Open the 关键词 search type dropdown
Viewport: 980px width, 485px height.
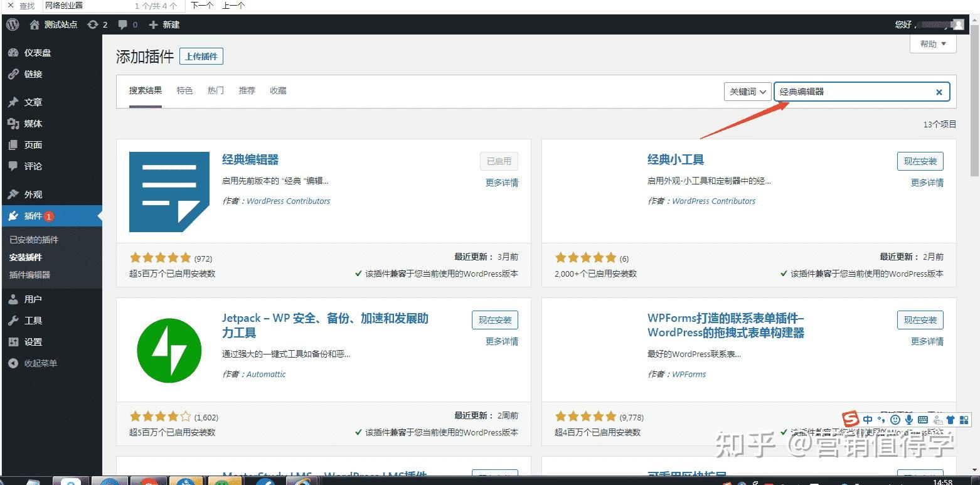747,92
